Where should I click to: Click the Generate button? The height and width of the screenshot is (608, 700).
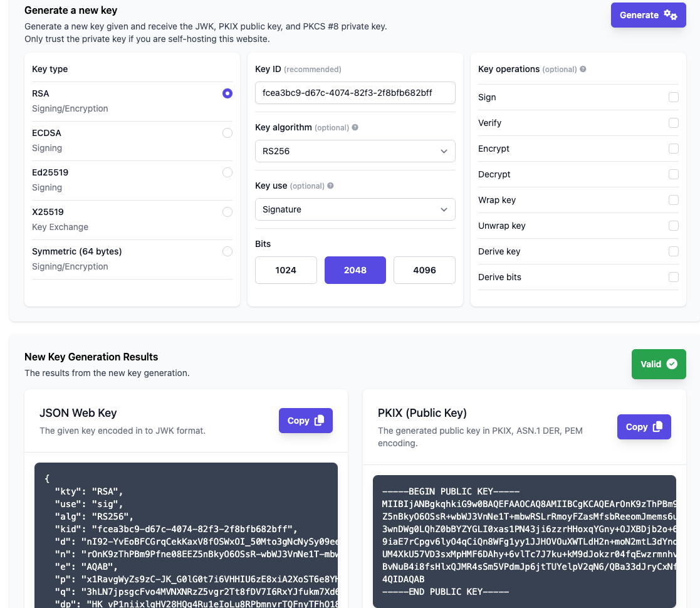click(648, 14)
